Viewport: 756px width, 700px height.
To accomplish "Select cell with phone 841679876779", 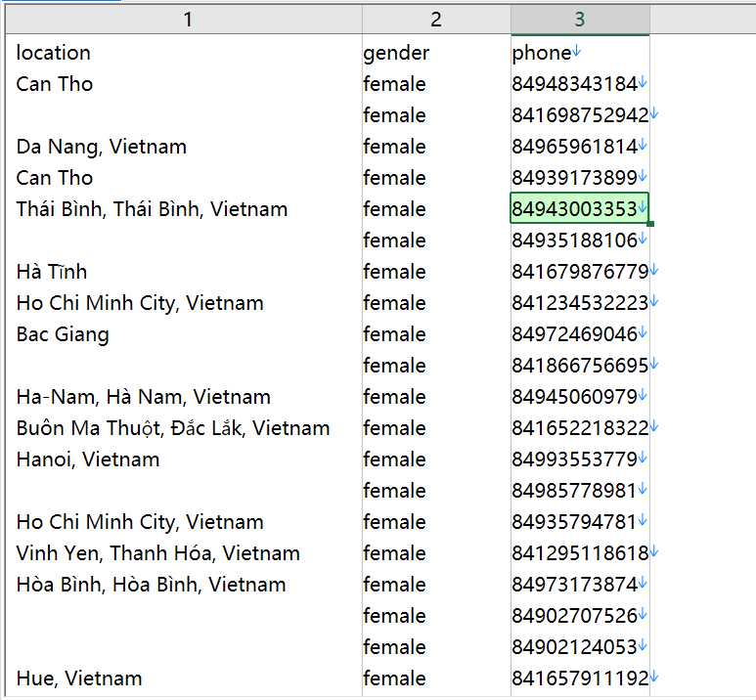I will [580, 272].
